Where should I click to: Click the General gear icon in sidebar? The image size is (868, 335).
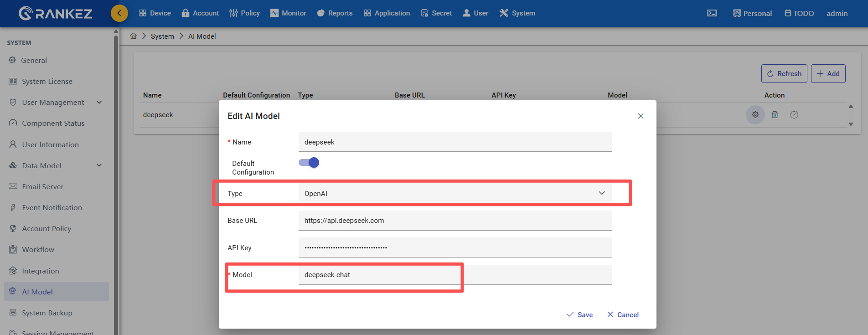pos(12,60)
